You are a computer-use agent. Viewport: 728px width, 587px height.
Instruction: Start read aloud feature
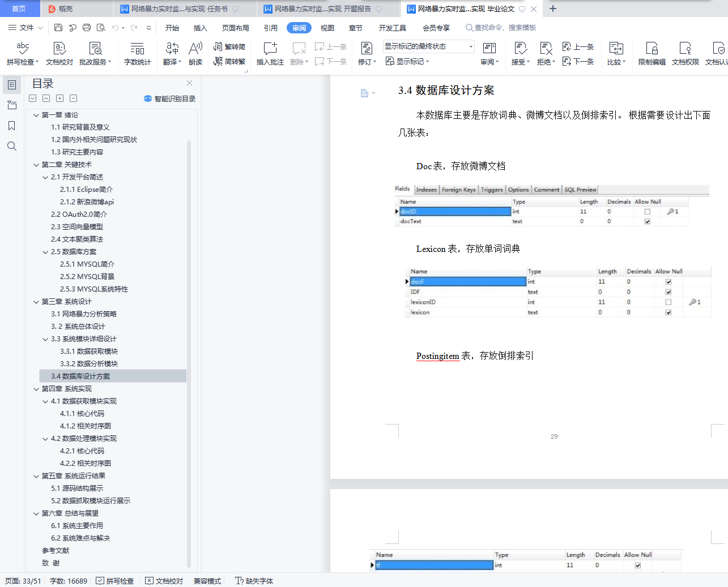point(195,54)
